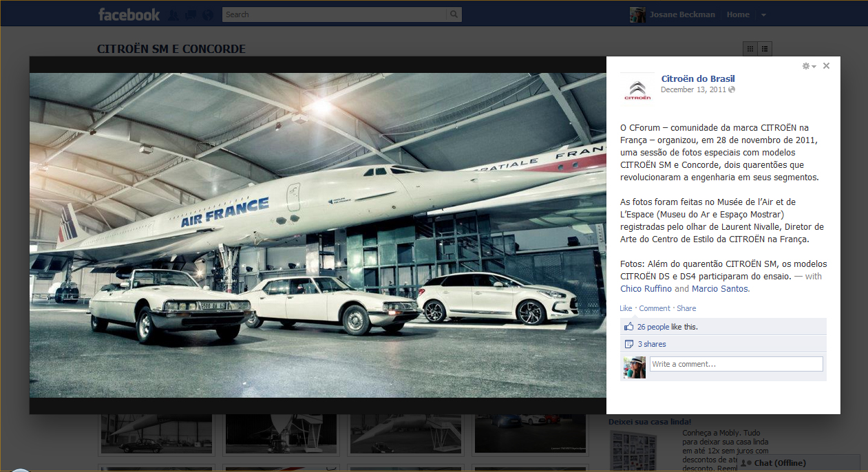Screen dimensions: 868x472
Task: Open the 'Deixei sua casa linda!' ad
Action: pos(650,422)
